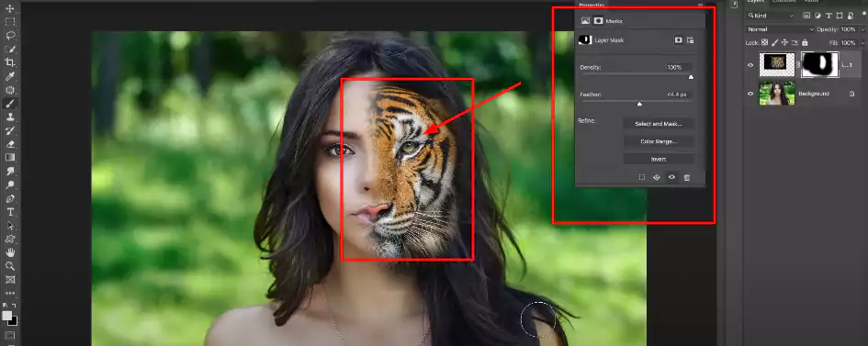Select the Background layer thumbnail

point(777,94)
